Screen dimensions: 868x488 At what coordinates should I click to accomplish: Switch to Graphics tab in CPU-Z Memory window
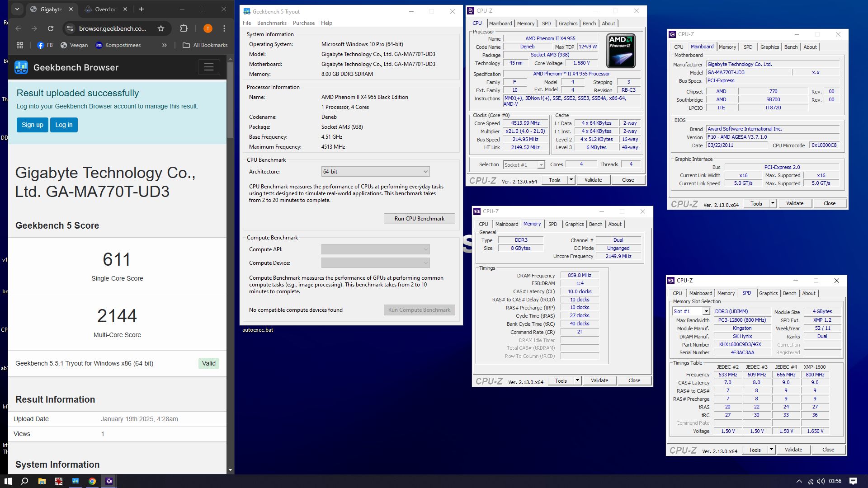point(574,224)
